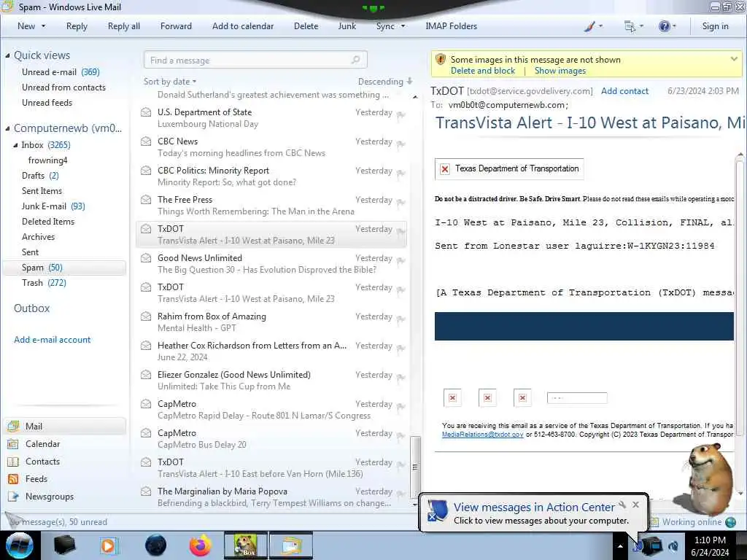Screen dimensions: 747x560
Task: Click the wrench icon on Action Center balloon
Action: pos(622,505)
